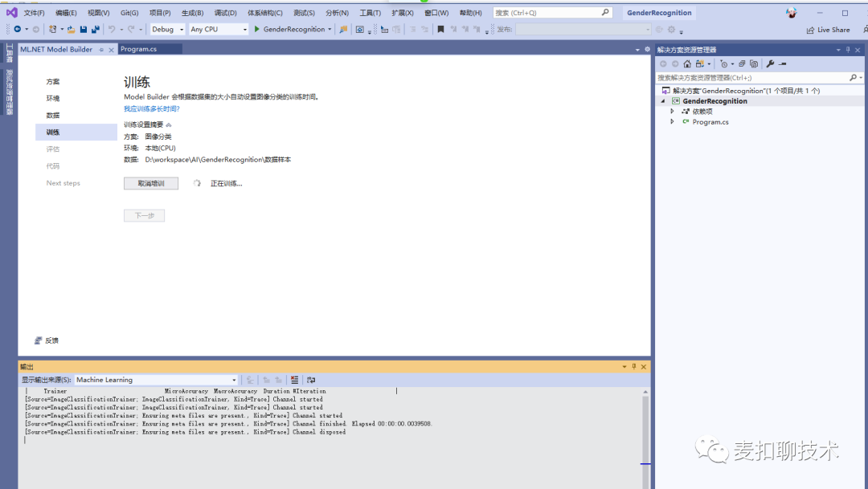The width and height of the screenshot is (868, 489).
Task: Click the Navigate Backward arrow in toolbar
Action: click(x=17, y=30)
